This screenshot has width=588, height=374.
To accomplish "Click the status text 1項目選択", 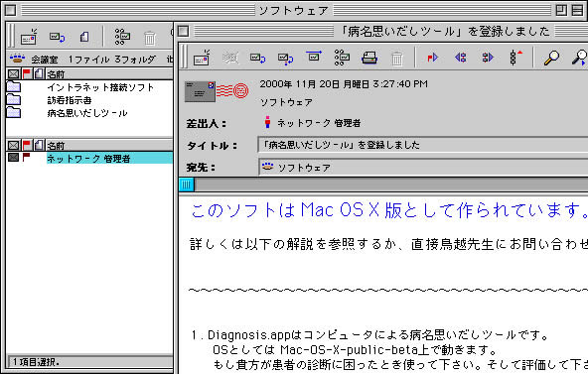I will [36, 362].
